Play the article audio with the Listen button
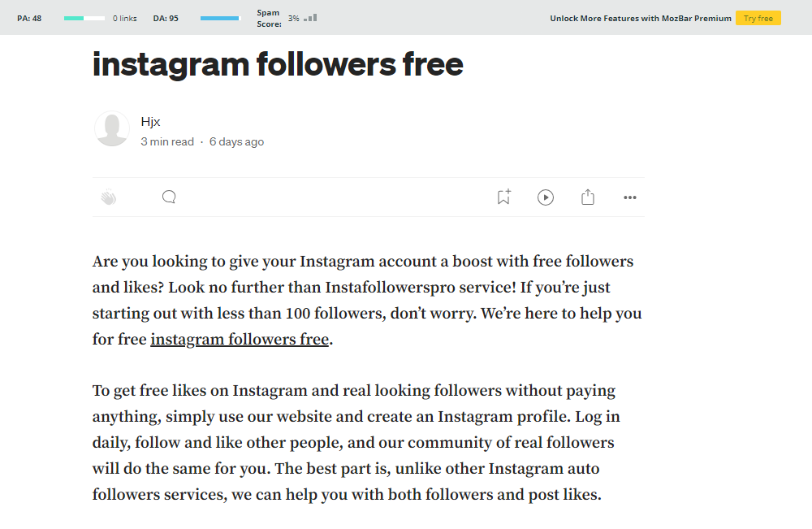 546,197
